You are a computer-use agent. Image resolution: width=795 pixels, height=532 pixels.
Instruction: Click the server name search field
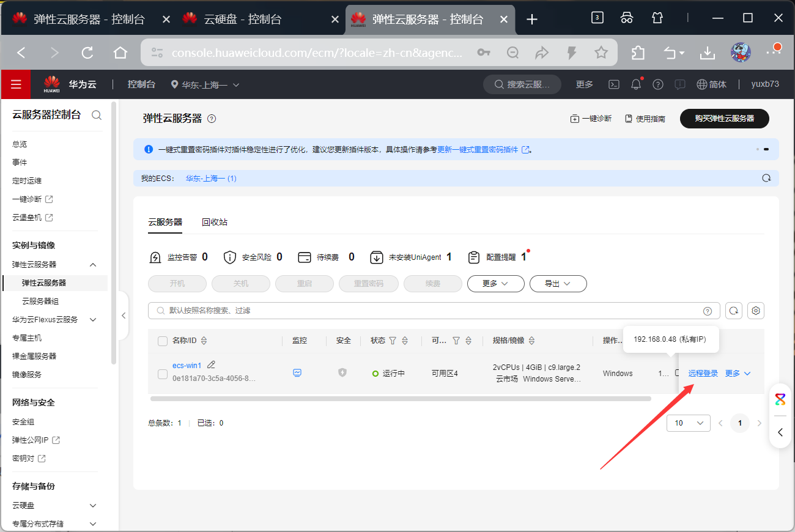coord(434,311)
